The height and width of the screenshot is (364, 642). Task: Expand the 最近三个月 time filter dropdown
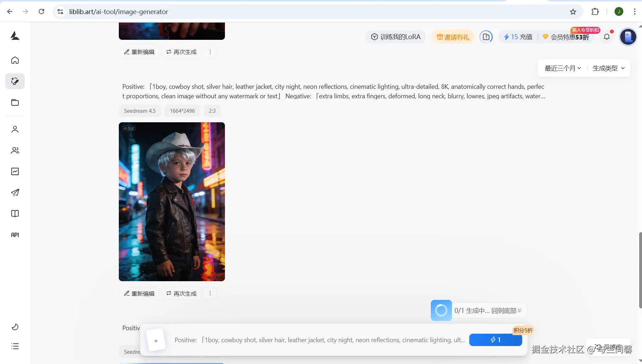tap(563, 68)
